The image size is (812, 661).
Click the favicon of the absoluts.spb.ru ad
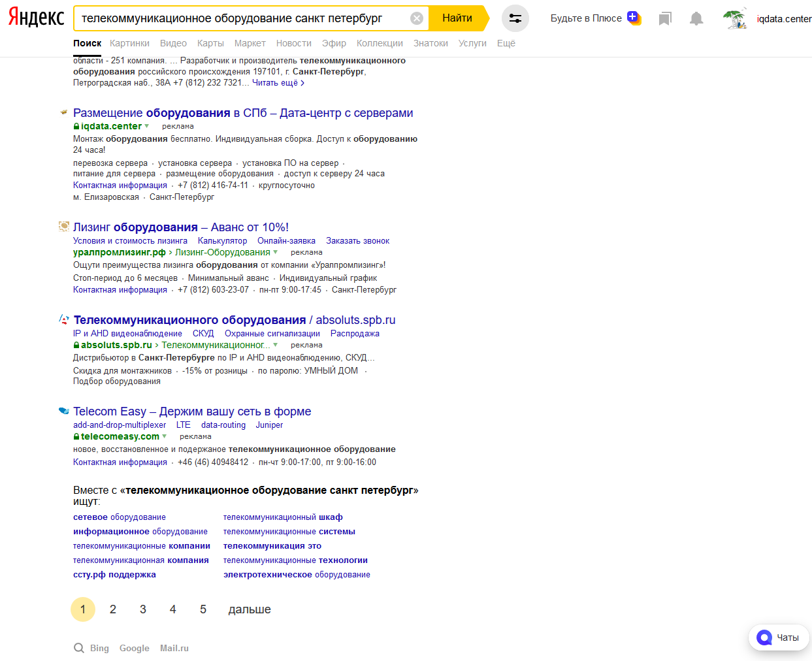pyautogui.click(x=64, y=319)
